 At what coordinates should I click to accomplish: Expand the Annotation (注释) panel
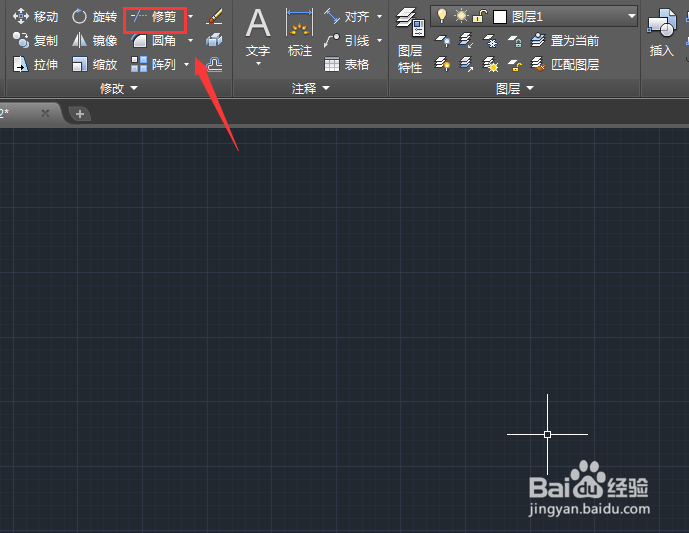310,88
